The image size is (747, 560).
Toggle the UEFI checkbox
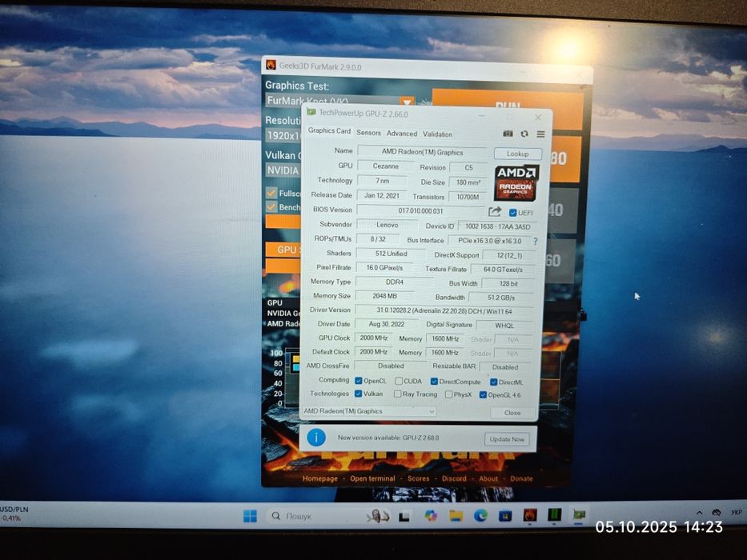[x=512, y=213]
